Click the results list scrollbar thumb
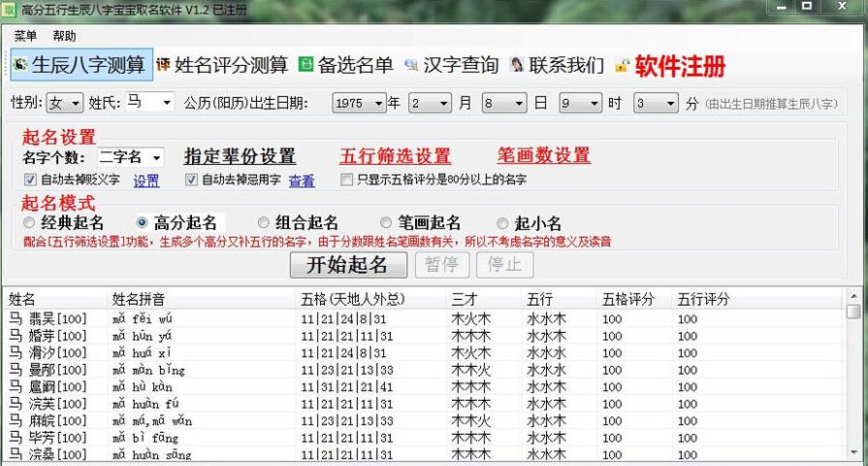Viewport: 868px width, 466px height. click(x=853, y=312)
